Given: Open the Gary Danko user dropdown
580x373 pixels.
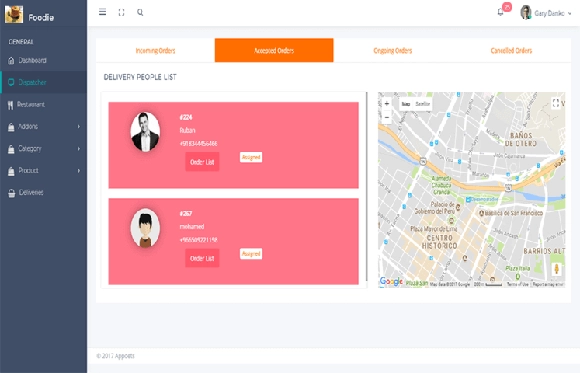Looking at the screenshot, I should click(553, 13).
